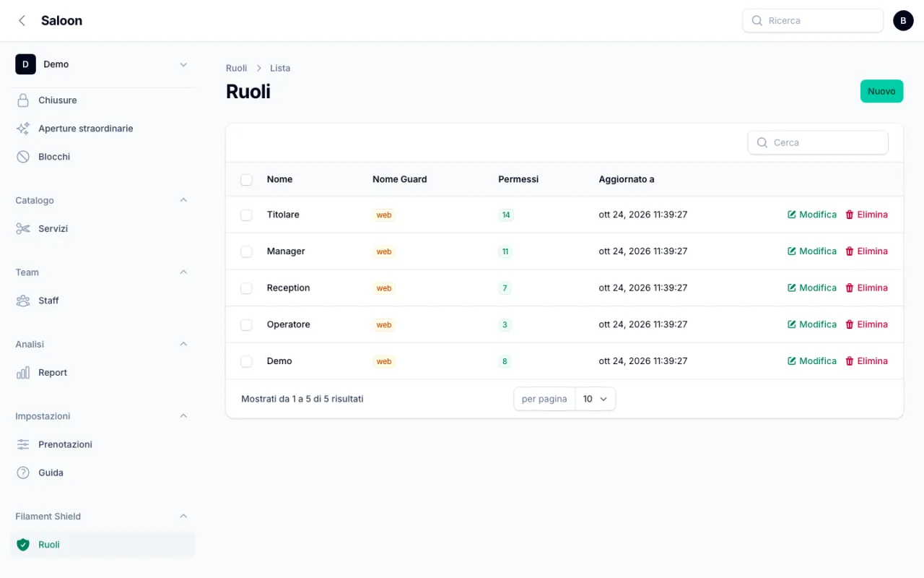The image size is (924, 578).
Task: Click the Blocchi prohibited icon
Action: [23, 157]
